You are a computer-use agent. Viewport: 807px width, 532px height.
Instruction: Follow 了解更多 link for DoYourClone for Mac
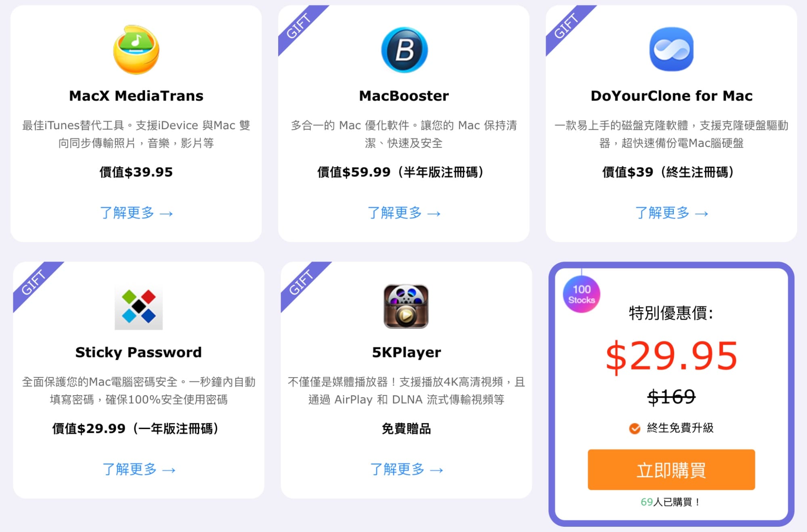(671, 213)
